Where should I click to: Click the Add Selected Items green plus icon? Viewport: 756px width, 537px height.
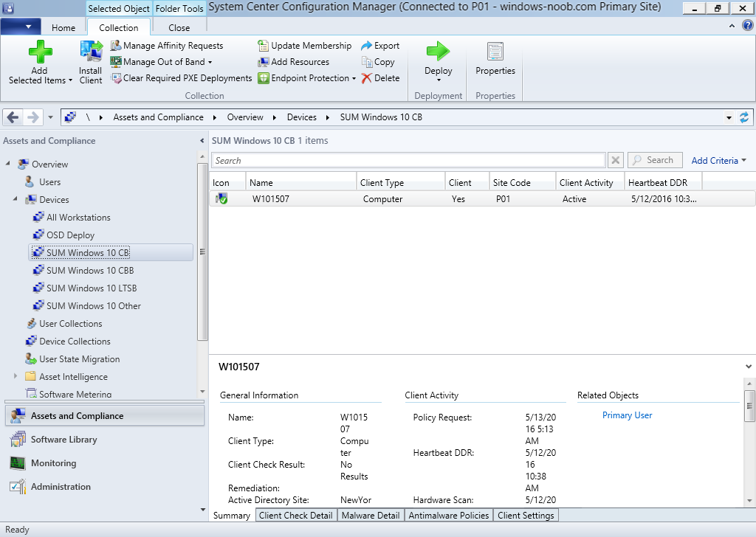40,52
